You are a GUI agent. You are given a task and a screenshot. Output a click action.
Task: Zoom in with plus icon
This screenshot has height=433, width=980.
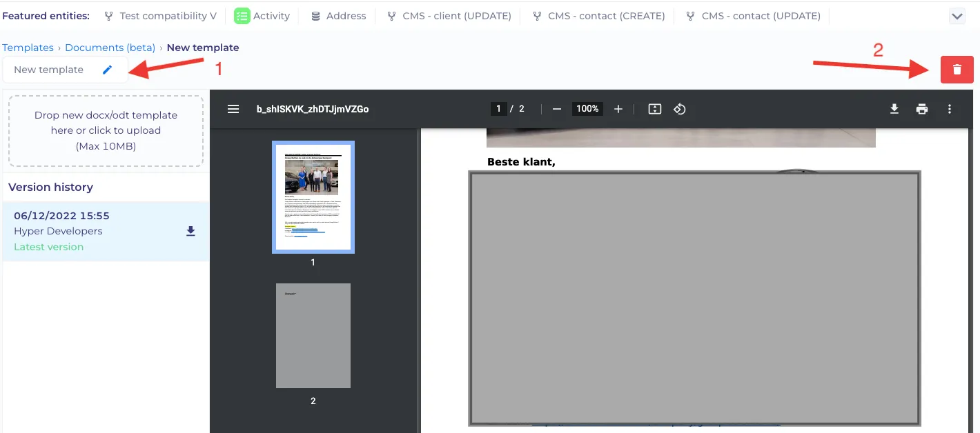click(x=618, y=109)
